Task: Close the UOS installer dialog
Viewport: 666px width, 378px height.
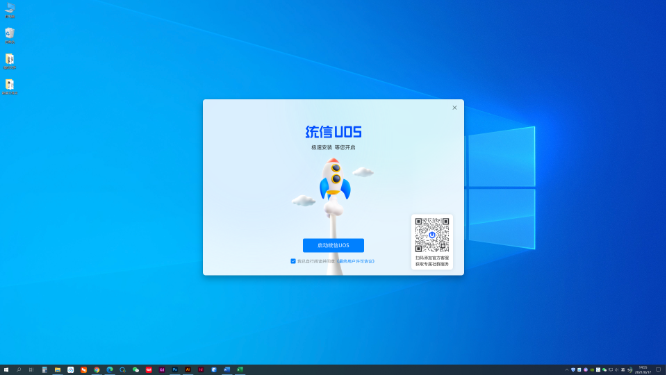Action: pos(454,108)
